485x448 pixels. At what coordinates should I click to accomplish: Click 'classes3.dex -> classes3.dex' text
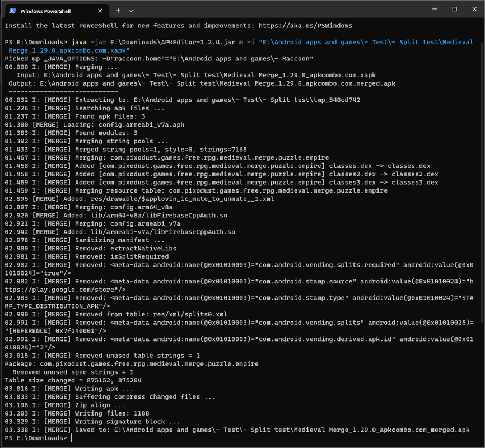(x=384, y=182)
